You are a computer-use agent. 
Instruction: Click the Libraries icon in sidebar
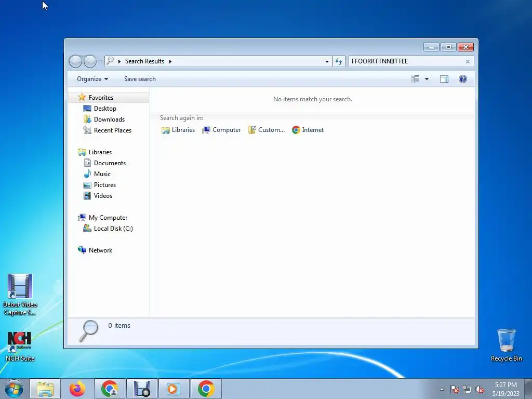point(82,152)
